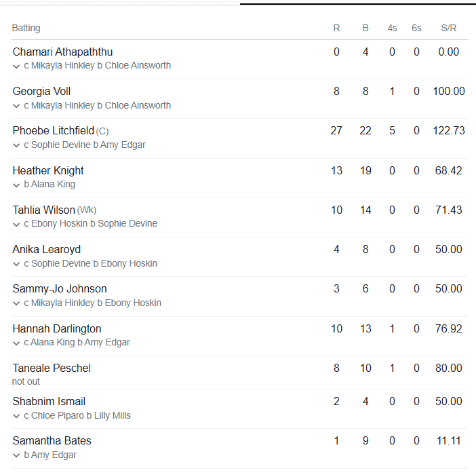Click Heather Knight player name
476x475 pixels.
[x=48, y=170]
